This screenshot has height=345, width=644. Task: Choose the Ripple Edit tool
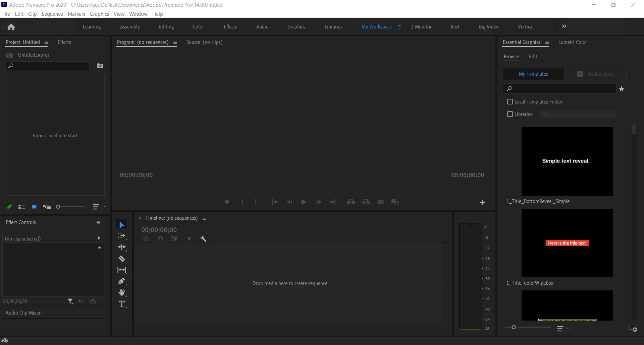point(122,247)
